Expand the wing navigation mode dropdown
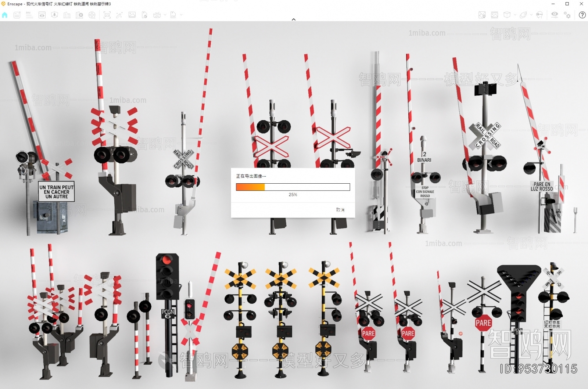 click(x=531, y=15)
